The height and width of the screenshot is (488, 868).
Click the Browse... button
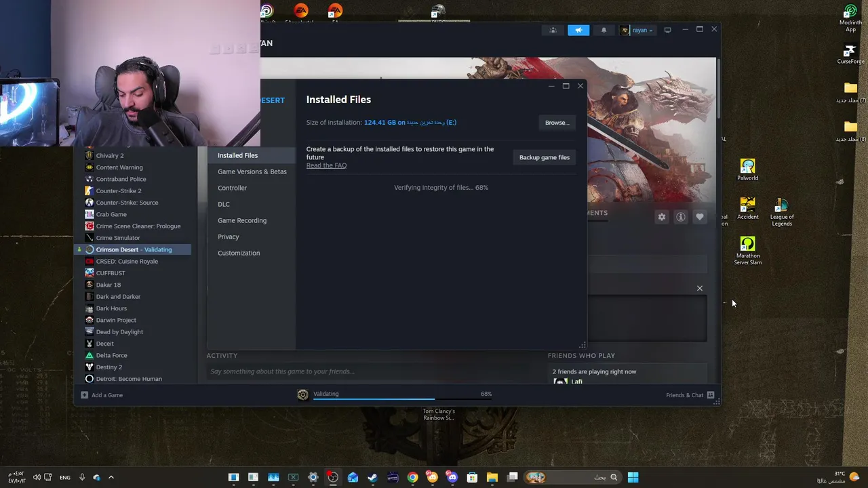tap(557, 123)
